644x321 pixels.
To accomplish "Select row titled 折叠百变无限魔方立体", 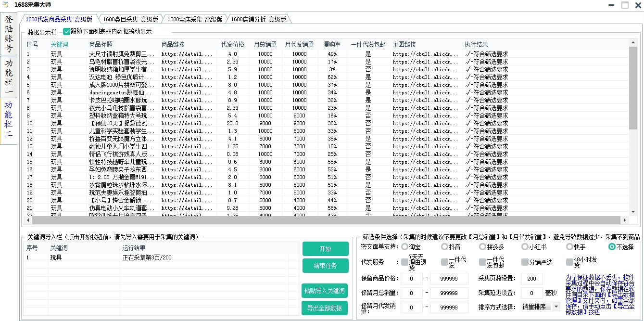I will tap(327, 139).
